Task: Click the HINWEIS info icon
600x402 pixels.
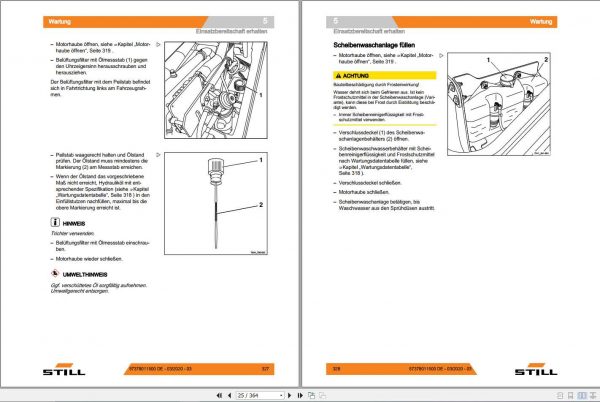Action: [x=55, y=222]
